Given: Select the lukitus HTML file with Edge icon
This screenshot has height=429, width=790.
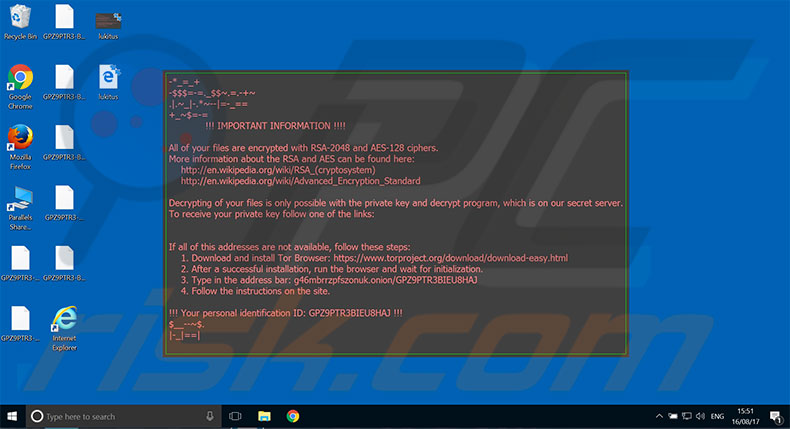Looking at the screenshot, I should pos(108,79).
